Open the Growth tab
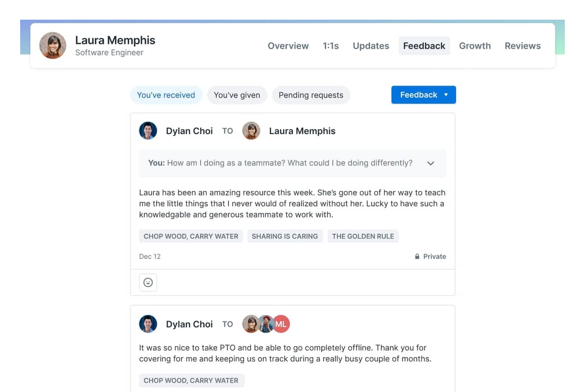This screenshot has width=585, height=392. coord(475,46)
